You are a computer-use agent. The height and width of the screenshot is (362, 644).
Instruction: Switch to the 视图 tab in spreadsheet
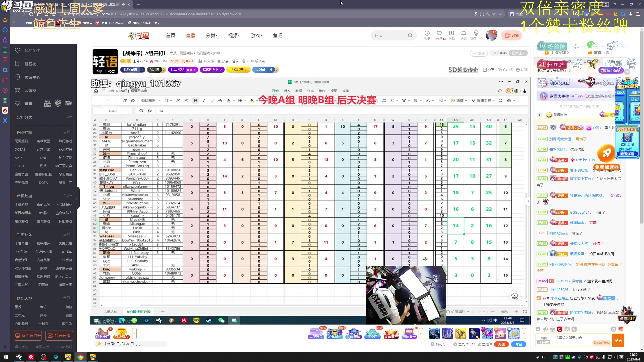pyautogui.click(x=334, y=91)
